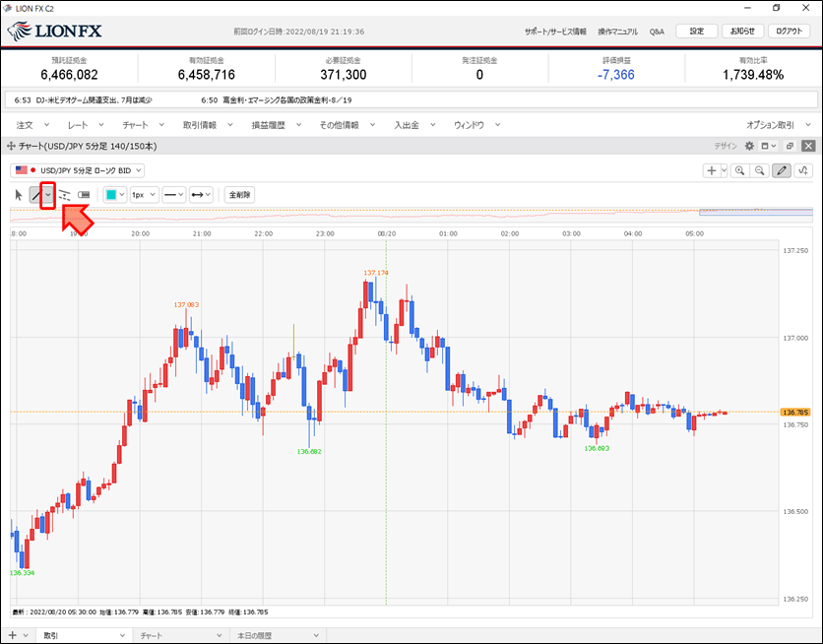Open the cyan line color swatch
Viewport: 823px width, 644px height.
115,195
